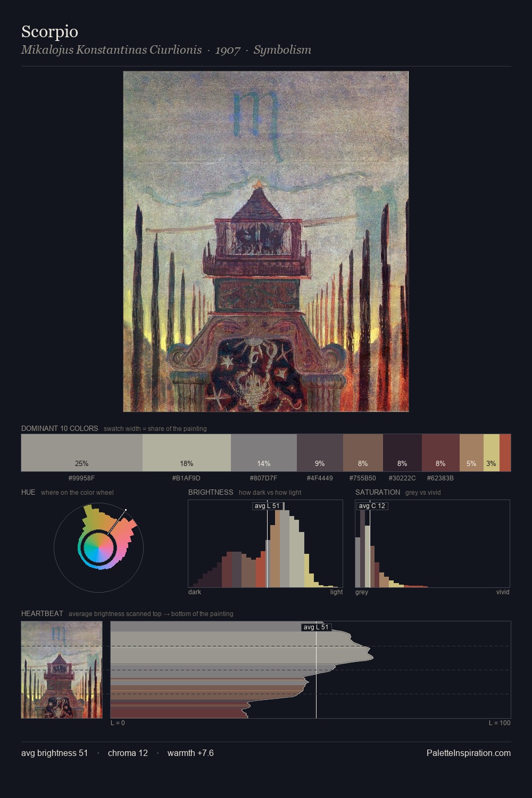Click the heartbeat brightness profile chart
The width and height of the screenshot is (532, 798).
point(311,670)
